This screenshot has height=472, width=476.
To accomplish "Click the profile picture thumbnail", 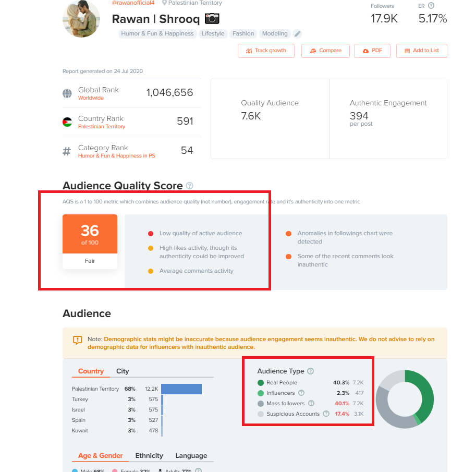I will pyautogui.click(x=81, y=19).
